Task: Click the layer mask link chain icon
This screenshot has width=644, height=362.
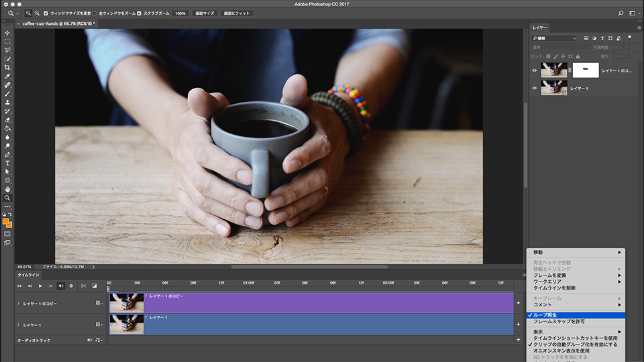Action: (570, 70)
